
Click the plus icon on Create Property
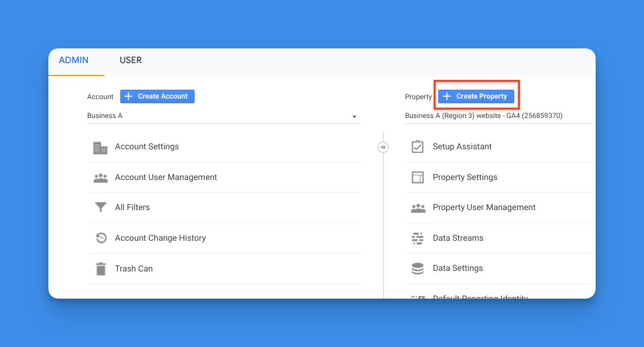448,96
